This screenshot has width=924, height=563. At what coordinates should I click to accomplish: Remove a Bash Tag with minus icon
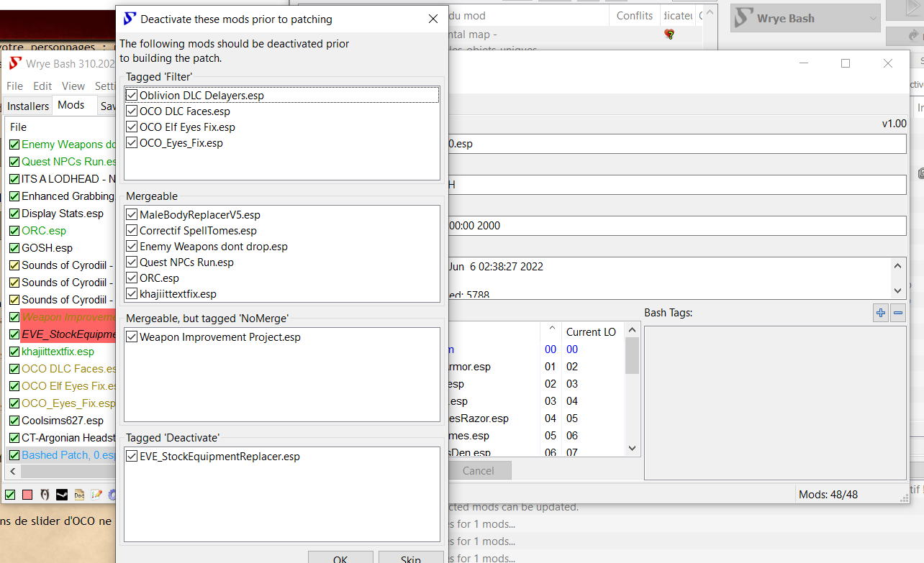[898, 313]
